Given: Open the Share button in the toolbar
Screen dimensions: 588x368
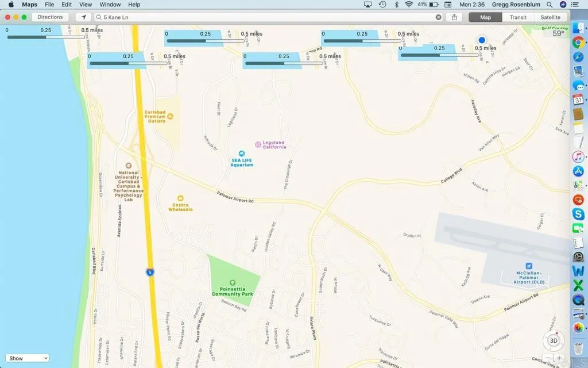Looking at the screenshot, I should (454, 17).
